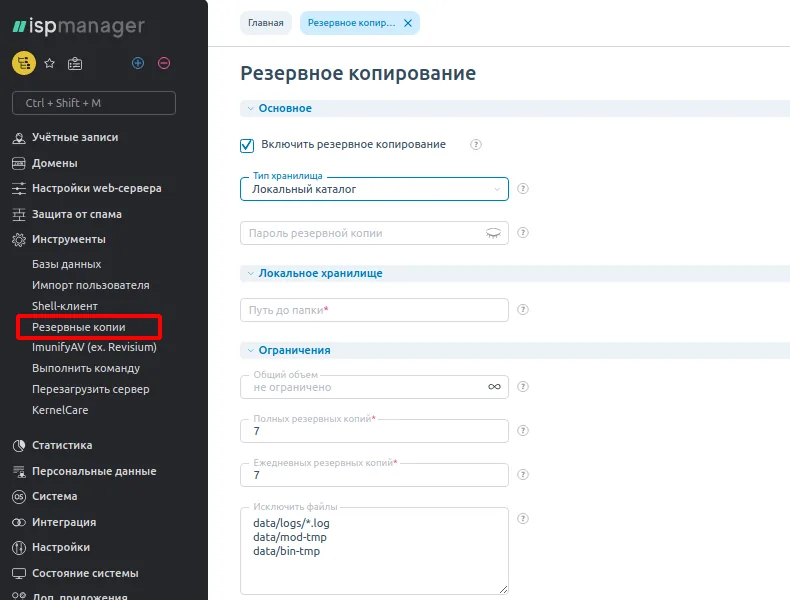
Task: Click Интеграция linked rings icon
Action: pos(19,522)
